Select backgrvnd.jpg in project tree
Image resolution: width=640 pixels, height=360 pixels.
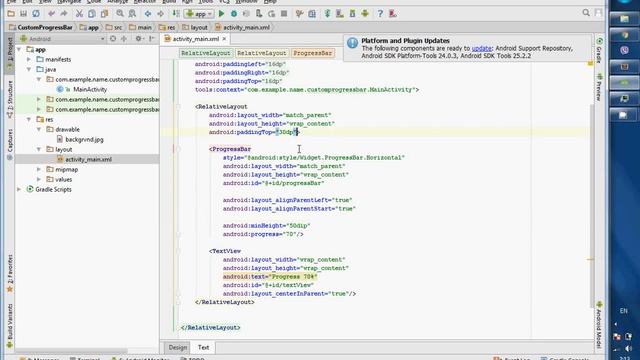(x=84, y=139)
